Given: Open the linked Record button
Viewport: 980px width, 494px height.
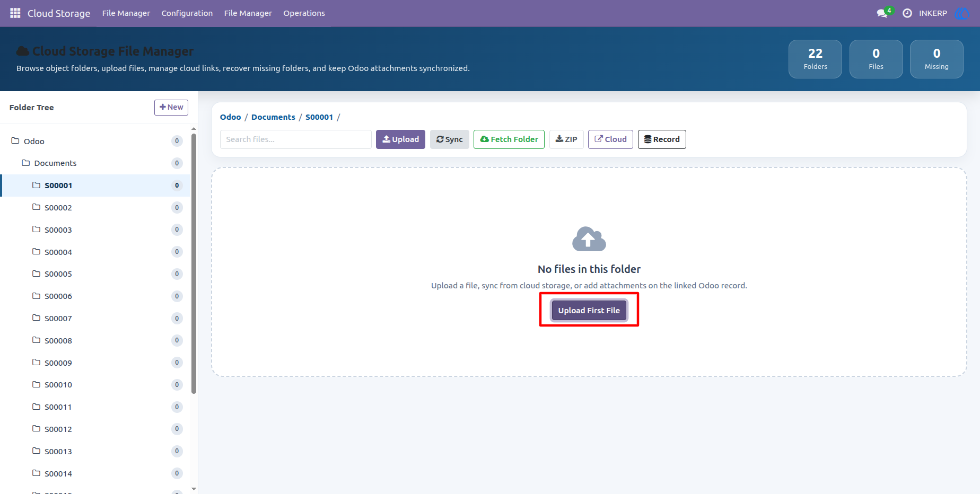Looking at the screenshot, I should [x=662, y=139].
